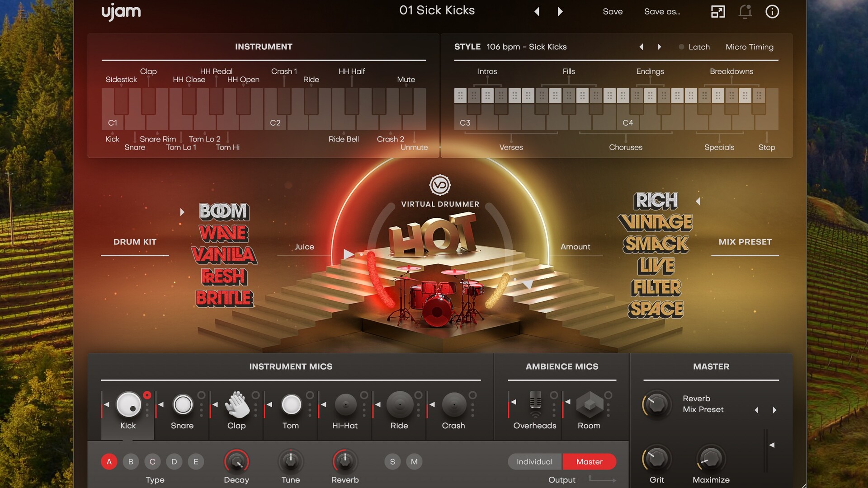Screen dimensions: 868x488
Task: Choose the VINTAGE mix preset
Action: (x=656, y=222)
